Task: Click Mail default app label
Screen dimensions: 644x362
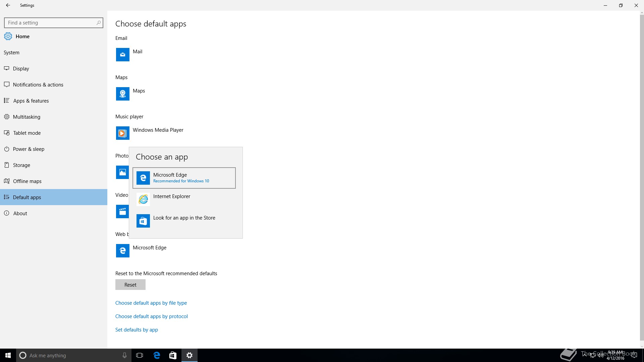Action: click(x=138, y=52)
